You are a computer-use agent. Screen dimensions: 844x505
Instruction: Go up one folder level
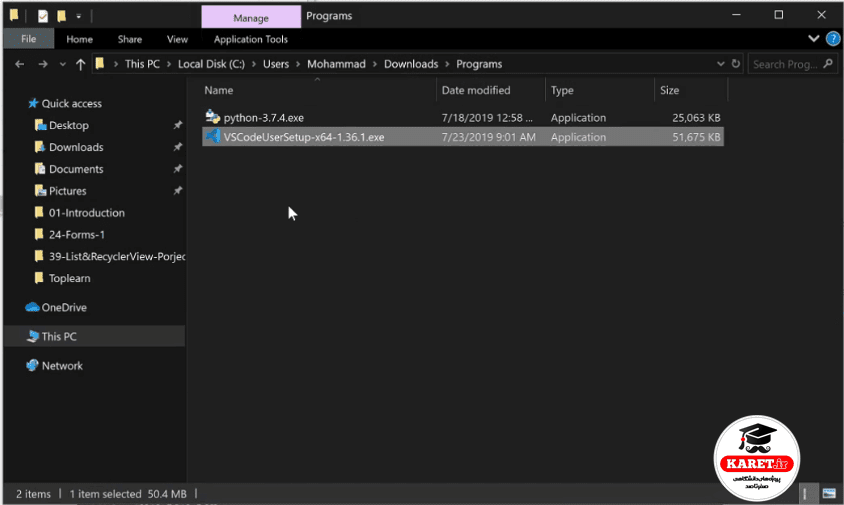(80, 64)
